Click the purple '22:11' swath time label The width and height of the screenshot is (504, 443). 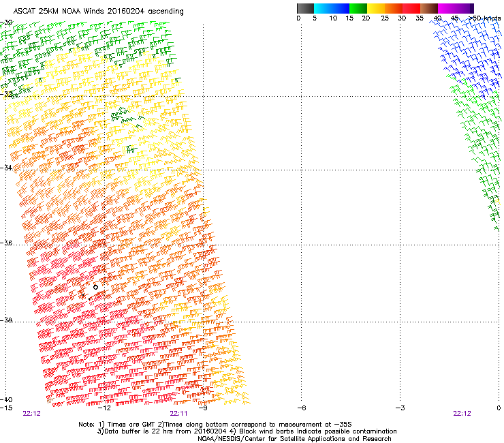178,414
